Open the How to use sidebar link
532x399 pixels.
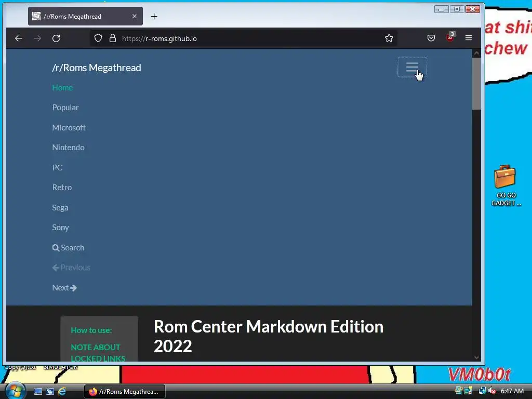[x=91, y=330]
